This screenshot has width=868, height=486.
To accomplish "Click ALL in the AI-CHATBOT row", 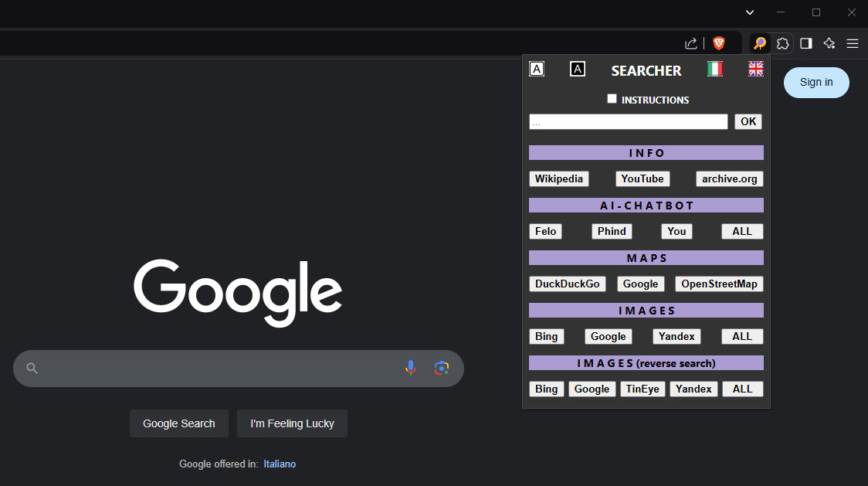I will coord(742,232).
